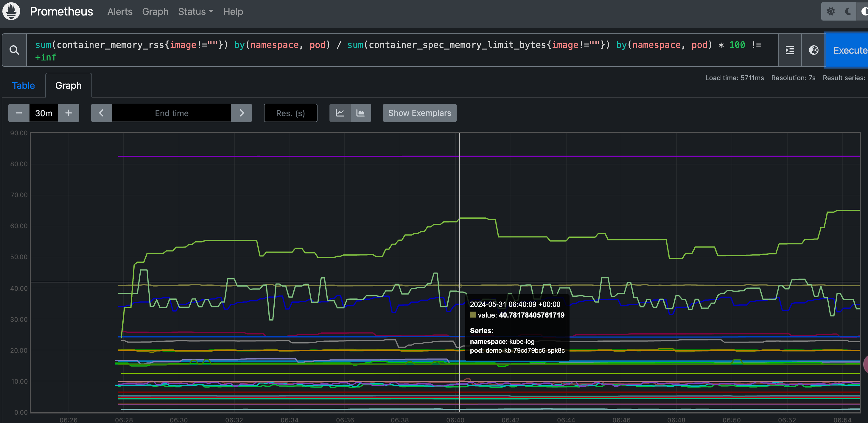Click the Resolution: 7s text

(x=793, y=78)
